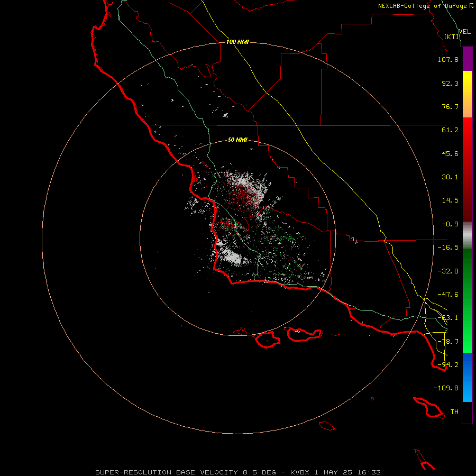The image size is (476, 476).
Task: Click the 92.3 velocity scale value
Action: click(450, 83)
